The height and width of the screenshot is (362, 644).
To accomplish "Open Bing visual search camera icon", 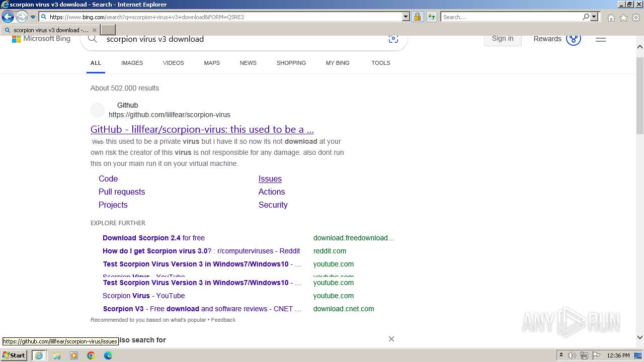I will [x=393, y=39].
